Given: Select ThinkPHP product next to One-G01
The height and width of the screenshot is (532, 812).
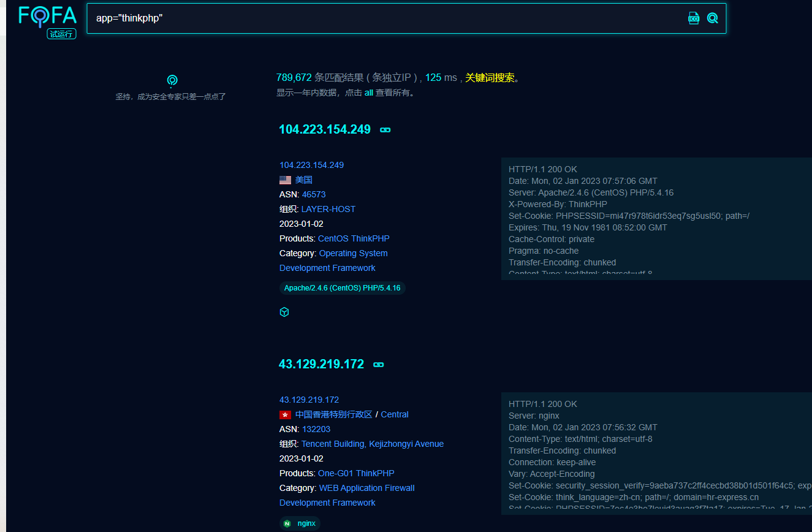Looking at the screenshot, I should (x=375, y=473).
